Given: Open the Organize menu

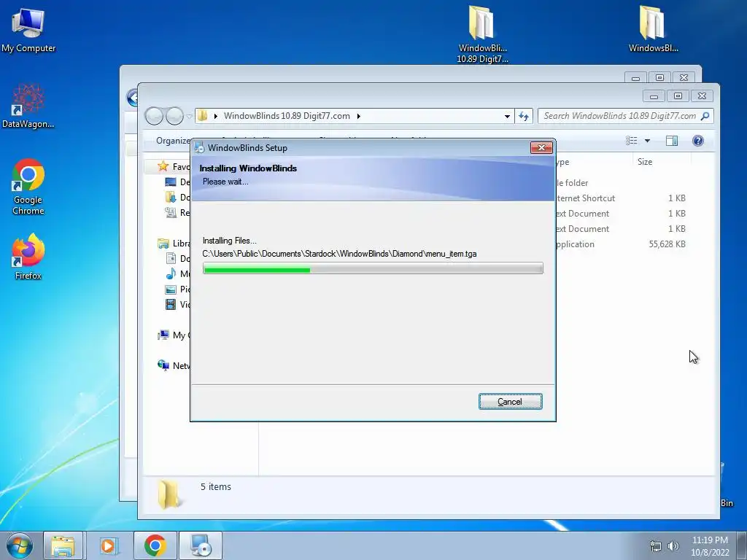Looking at the screenshot, I should point(174,141).
